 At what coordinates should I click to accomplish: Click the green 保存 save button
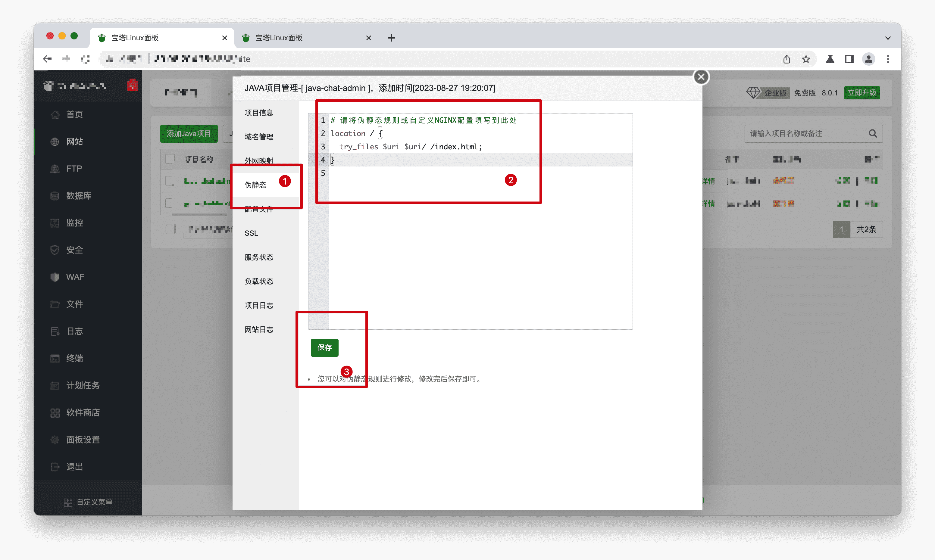pyautogui.click(x=324, y=347)
